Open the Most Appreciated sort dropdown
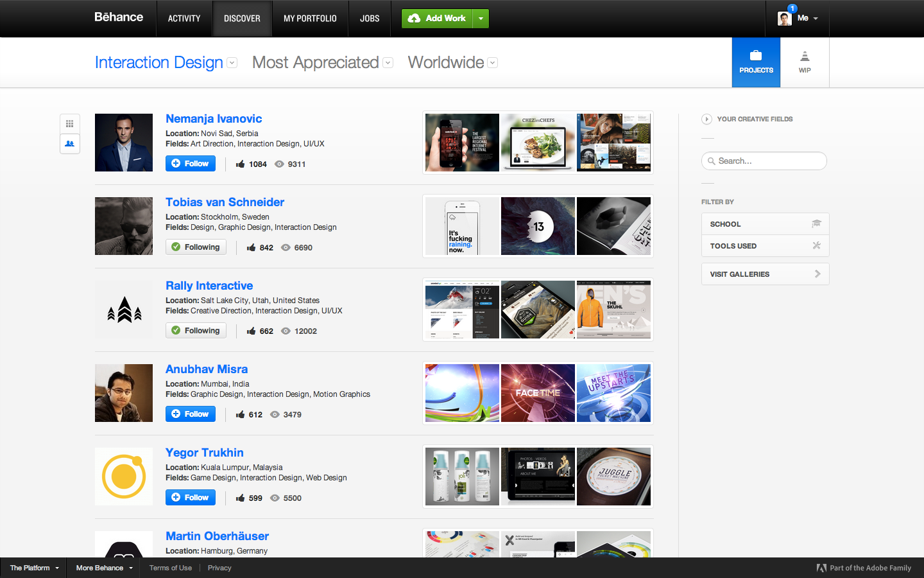 (x=388, y=63)
